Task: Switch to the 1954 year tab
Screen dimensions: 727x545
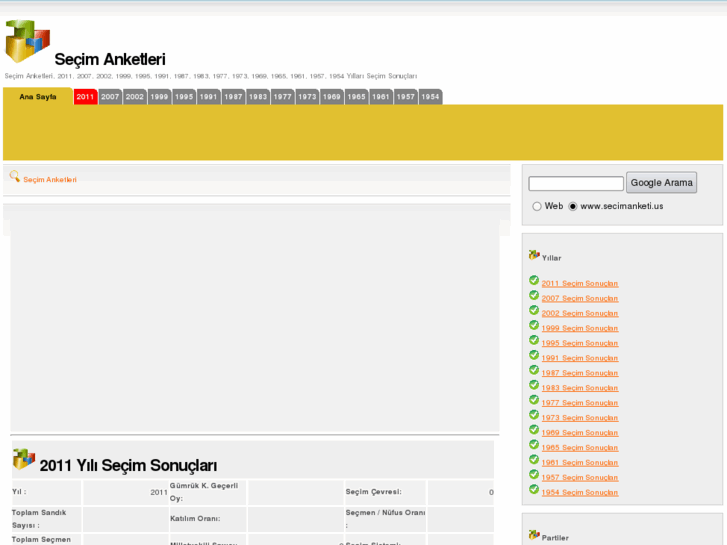Action: coord(430,96)
